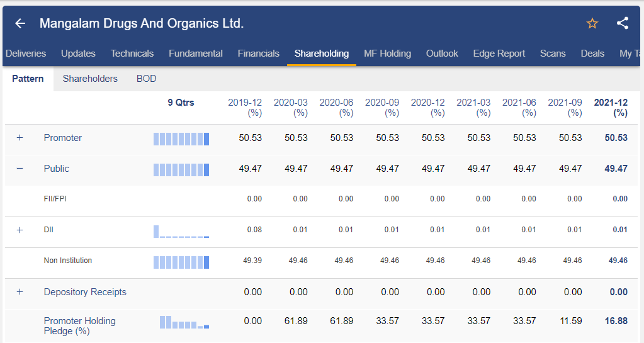Click the 2019-12 (%) column header

point(245,108)
